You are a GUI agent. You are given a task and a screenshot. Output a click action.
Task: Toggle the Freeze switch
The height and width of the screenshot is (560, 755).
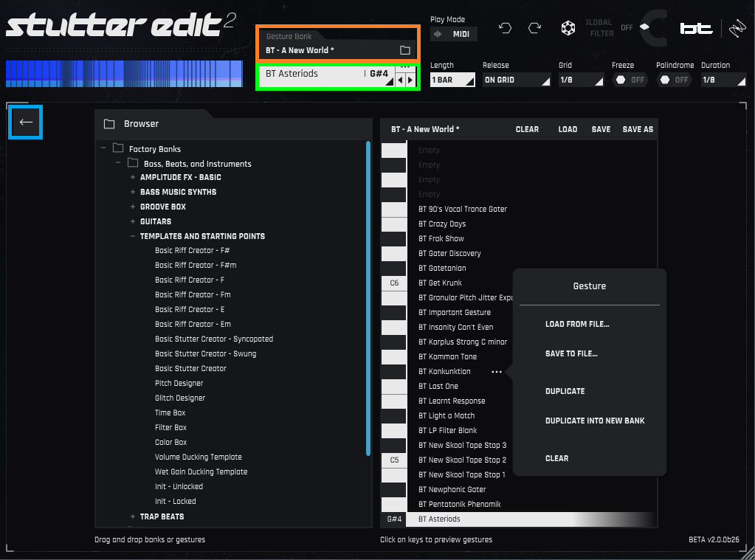point(630,80)
